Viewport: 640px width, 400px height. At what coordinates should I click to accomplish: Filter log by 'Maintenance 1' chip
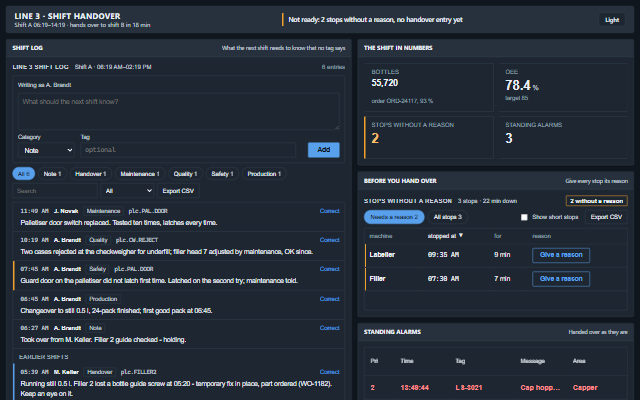[140, 174]
